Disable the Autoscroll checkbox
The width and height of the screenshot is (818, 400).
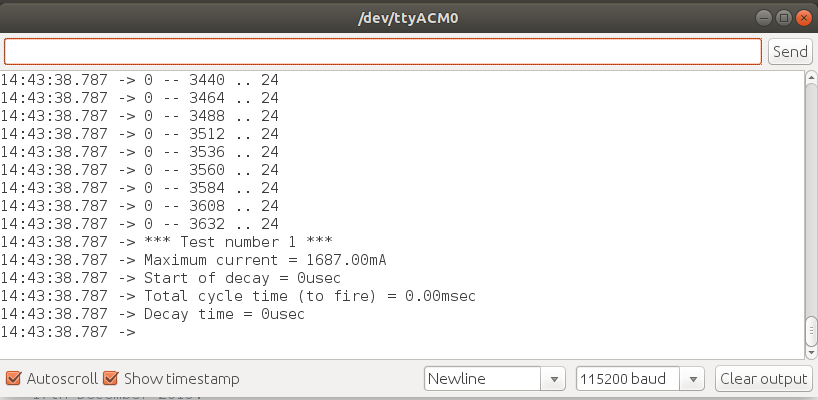14,379
